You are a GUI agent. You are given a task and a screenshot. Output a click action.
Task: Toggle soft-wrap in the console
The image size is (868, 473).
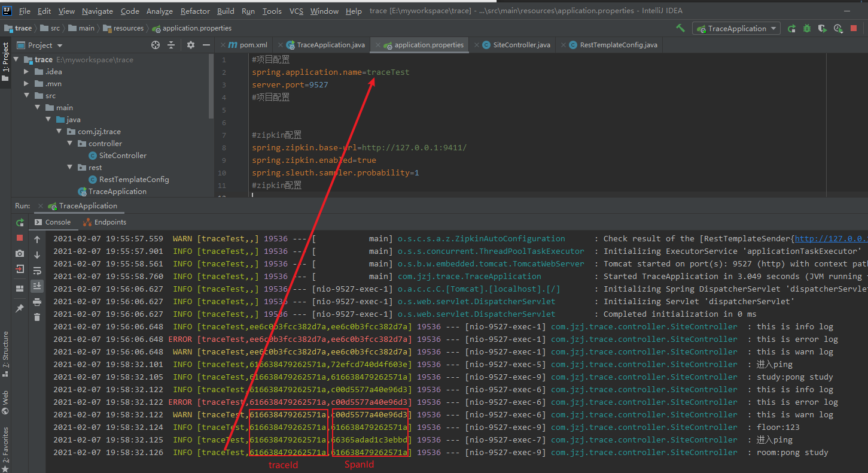[37, 271]
